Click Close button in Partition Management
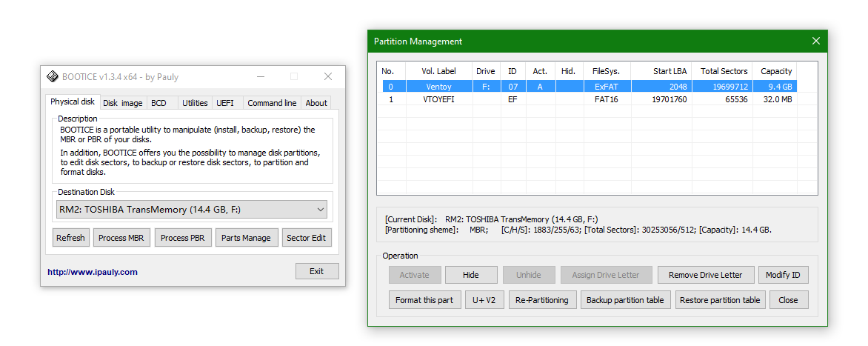 (788, 299)
